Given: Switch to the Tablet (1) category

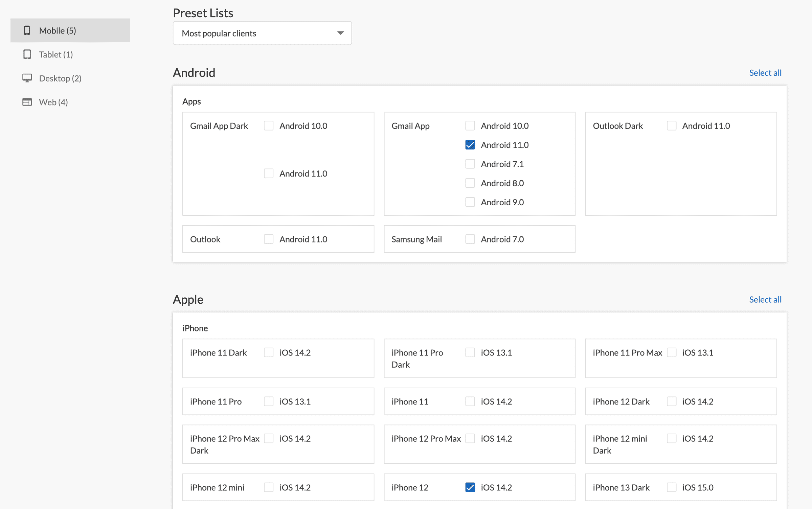Looking at the screenshot, I should pyautogui.click(x=70, y=54).
